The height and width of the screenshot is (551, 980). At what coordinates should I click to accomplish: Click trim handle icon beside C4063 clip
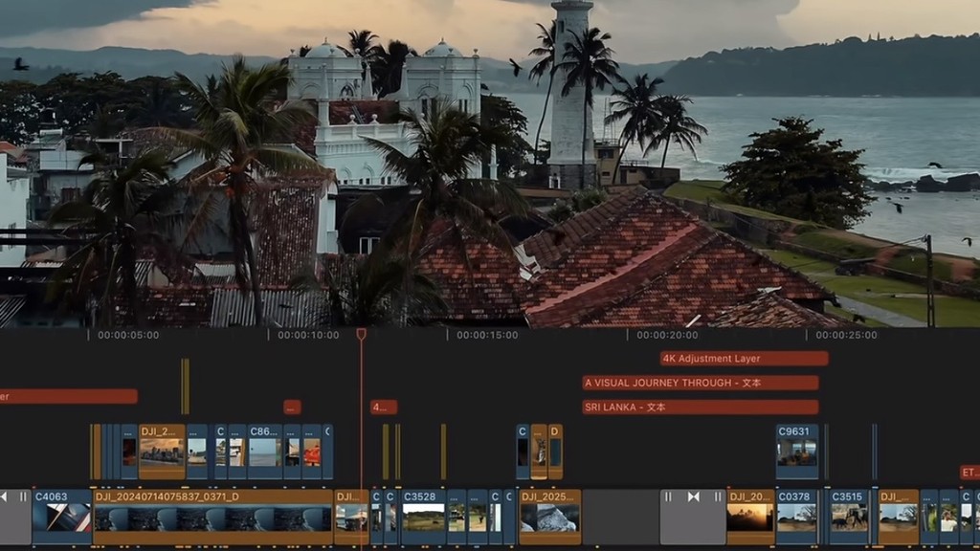23,496
